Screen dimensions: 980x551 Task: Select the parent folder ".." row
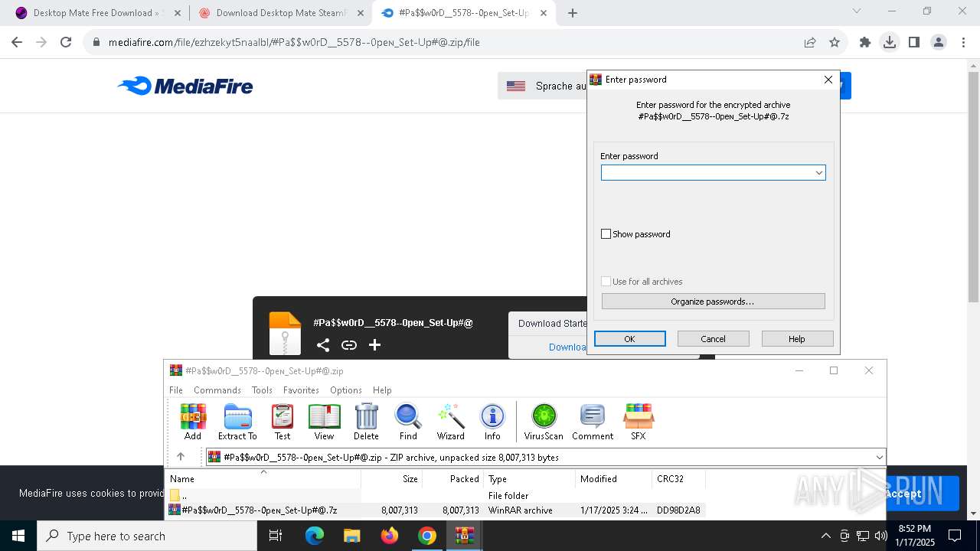pyautogui.click(x=435, y=496)
